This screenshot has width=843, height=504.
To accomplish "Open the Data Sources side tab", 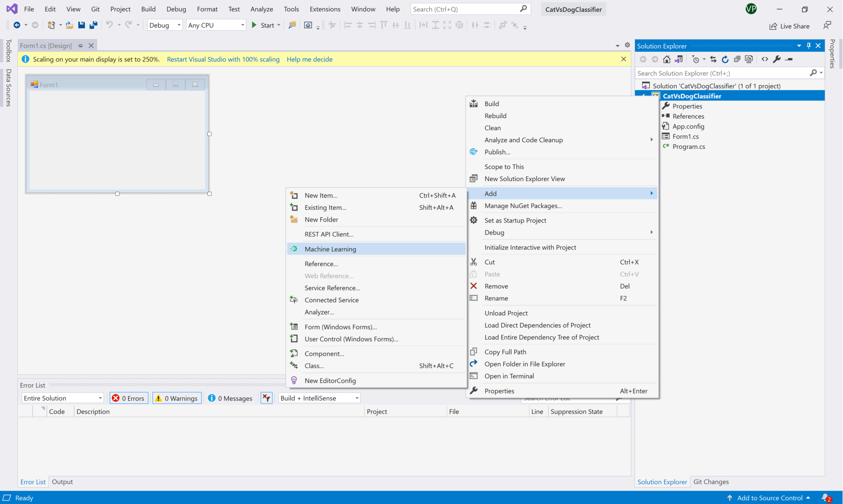I will (8, 88).
